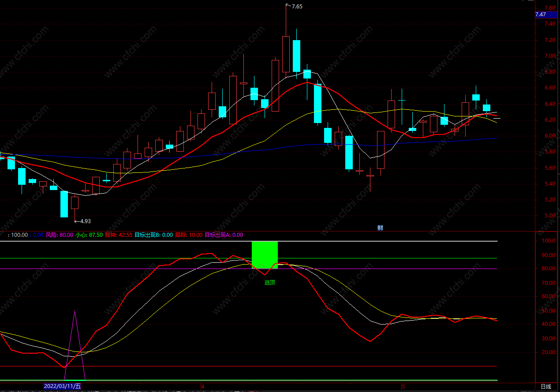Select the 风险: 80.00 indicator value
Viewport: 560px width, 392px height.
coord(60,235)
